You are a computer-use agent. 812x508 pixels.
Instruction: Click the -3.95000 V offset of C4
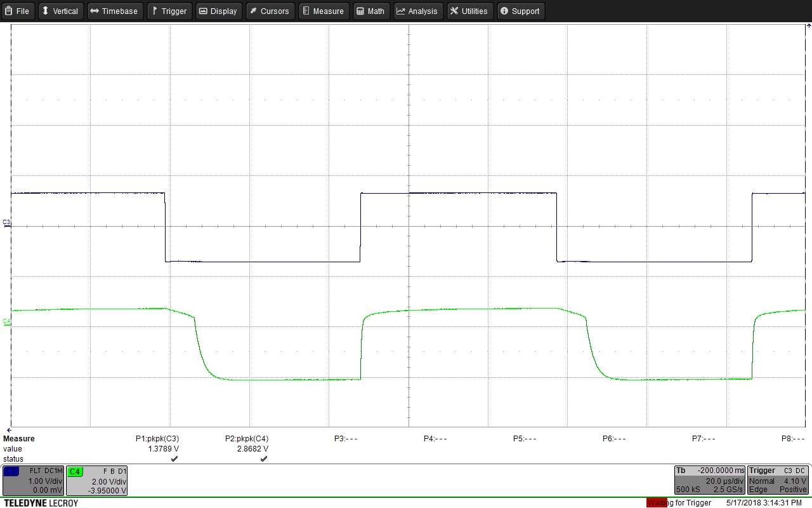108,491
